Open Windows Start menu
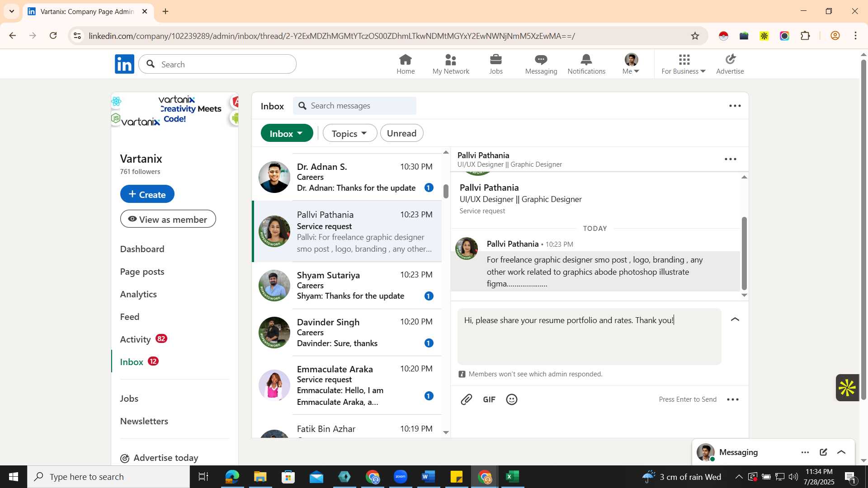Image resolution: width=868 pixels, height=488 pixels. pos(14,477)
